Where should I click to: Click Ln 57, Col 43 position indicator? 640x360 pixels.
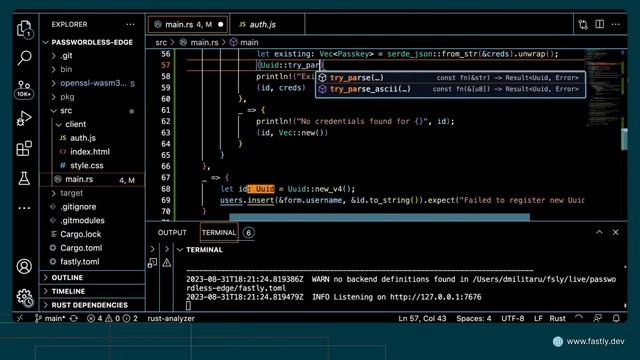pos(422,318)
